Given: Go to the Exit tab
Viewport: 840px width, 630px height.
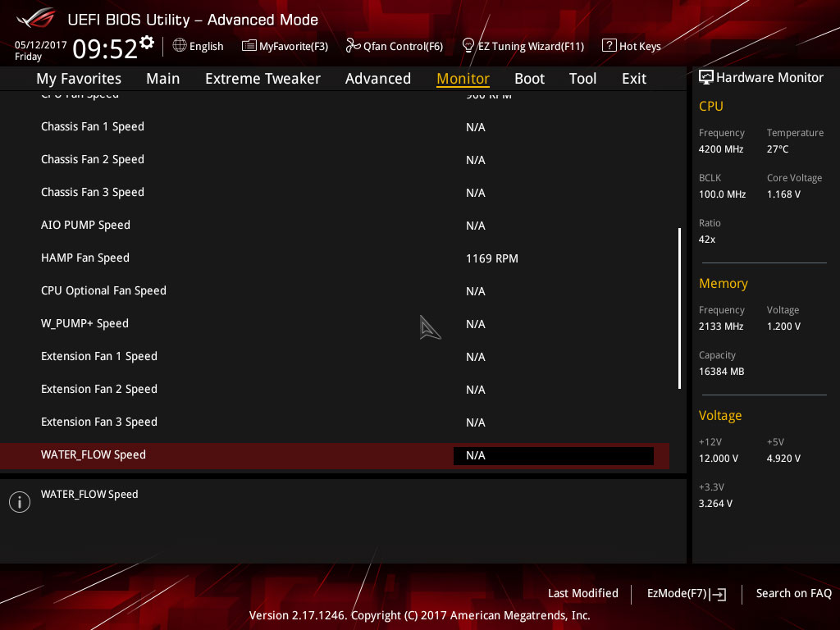Looking at the screenshot, I should click(x=634, y=79).
